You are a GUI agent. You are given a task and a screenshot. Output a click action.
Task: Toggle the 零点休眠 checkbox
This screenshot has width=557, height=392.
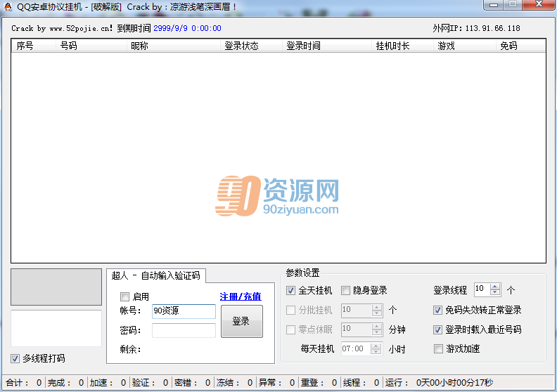click(x=290, y=329)
